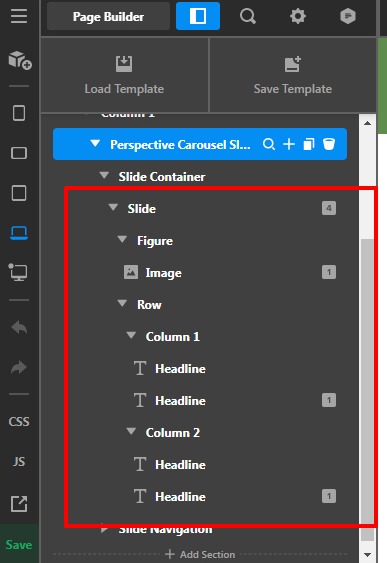Open the settings gear icon
Screen dimensions: 387x563
point(298,16)
